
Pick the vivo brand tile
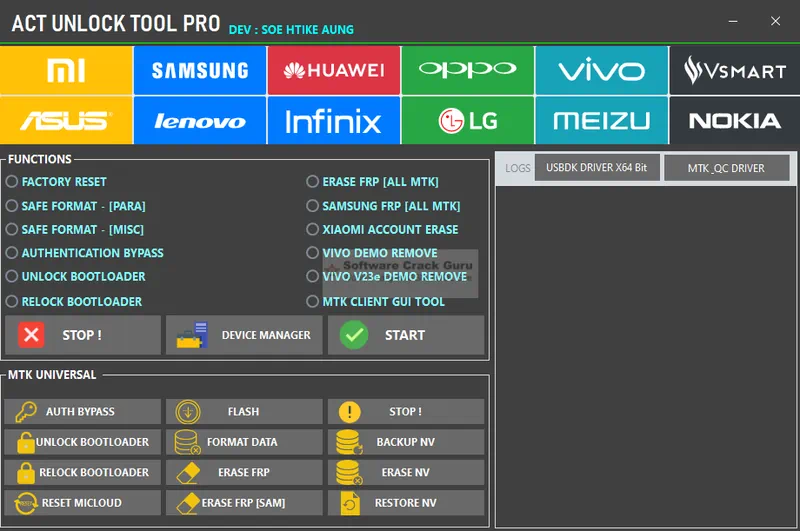click(x=602, y=70)
